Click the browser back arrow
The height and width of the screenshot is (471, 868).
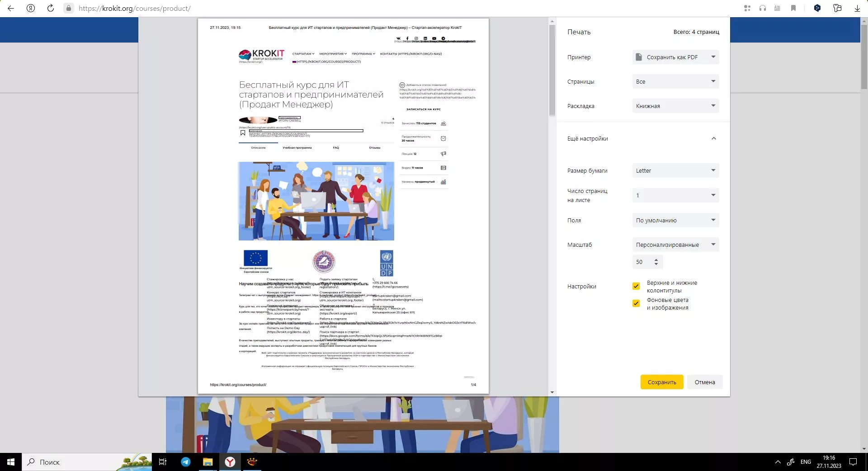tap(11, 8)
